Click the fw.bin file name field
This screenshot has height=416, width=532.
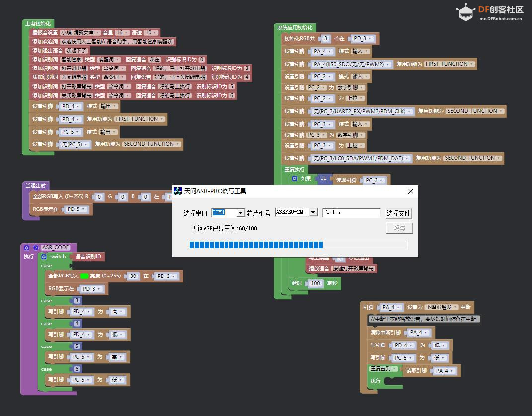351,212
